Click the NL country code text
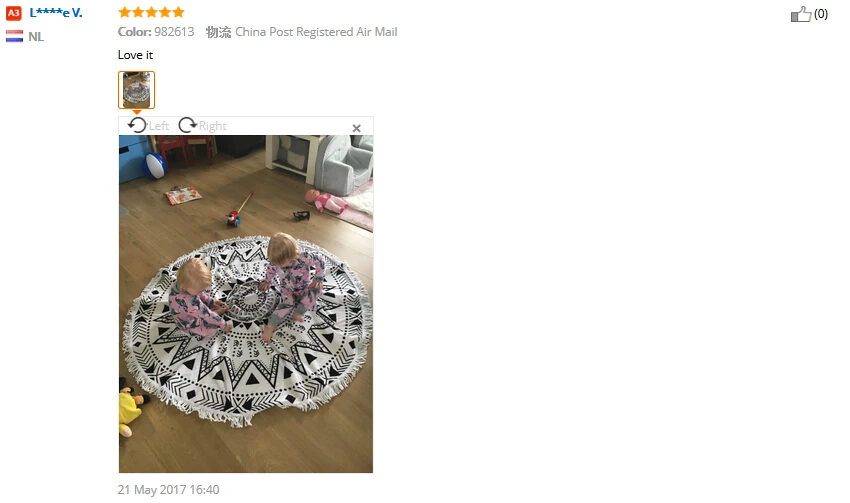Viewport: 850px width, 503px height. pyautogui.click(x=36, y=37)
